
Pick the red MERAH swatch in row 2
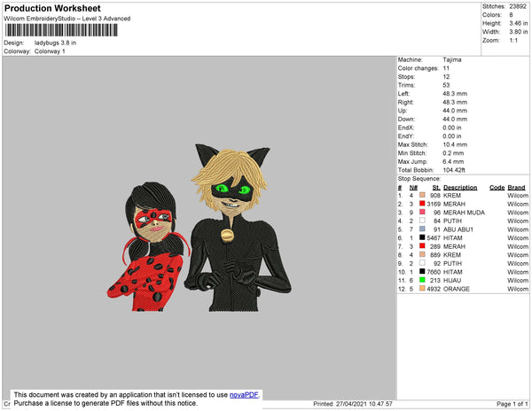click(x=422, y=204)
